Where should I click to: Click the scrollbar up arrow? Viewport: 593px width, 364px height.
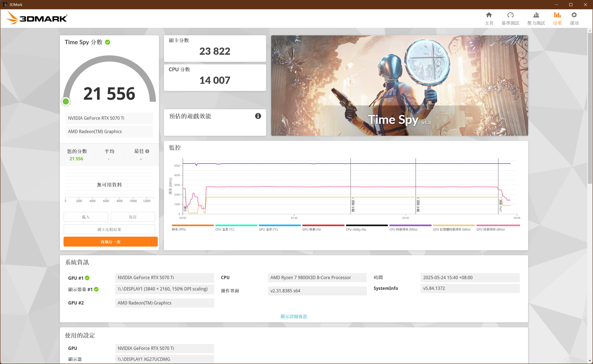[x=590, y=31]
